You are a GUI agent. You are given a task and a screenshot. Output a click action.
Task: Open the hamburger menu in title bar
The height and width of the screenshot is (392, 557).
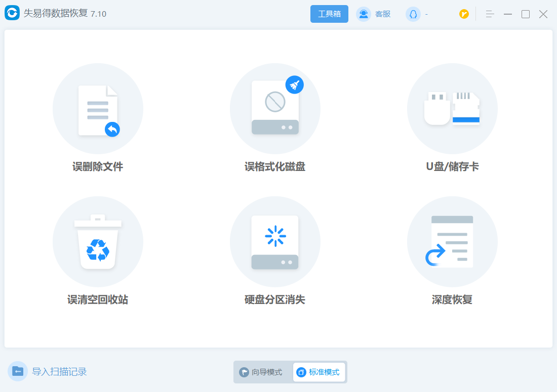click(x=489, y=14)
